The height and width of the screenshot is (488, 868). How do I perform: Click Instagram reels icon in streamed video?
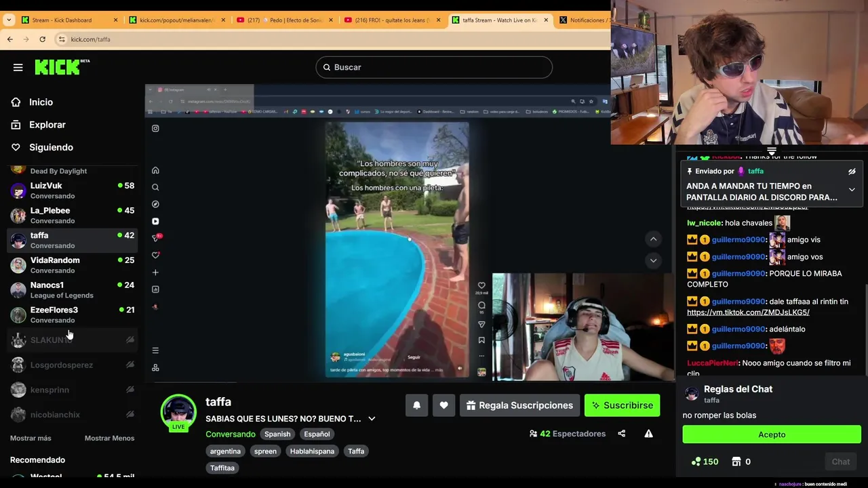[x=155, y=221]
